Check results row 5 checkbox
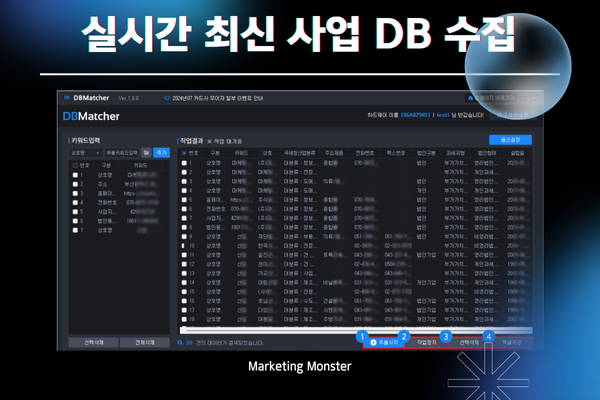Viewport: 600px width, 400px height. pyautogui.click(x=184, y=200)
